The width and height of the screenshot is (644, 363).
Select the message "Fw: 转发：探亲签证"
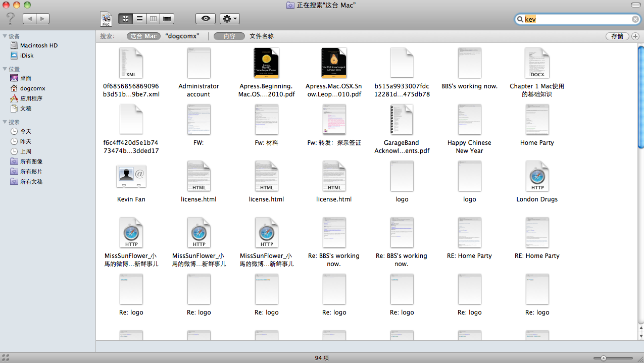click(x=334, y=119)
